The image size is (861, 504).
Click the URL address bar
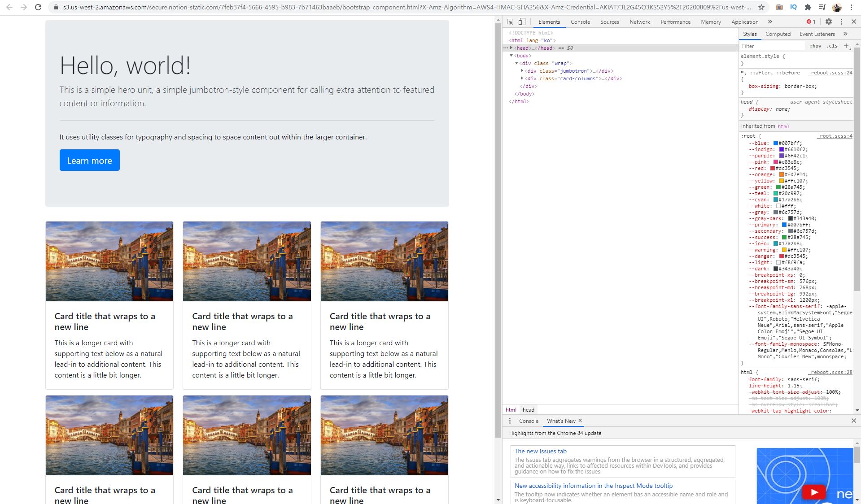pyautogui.click(x=406, y=7)
